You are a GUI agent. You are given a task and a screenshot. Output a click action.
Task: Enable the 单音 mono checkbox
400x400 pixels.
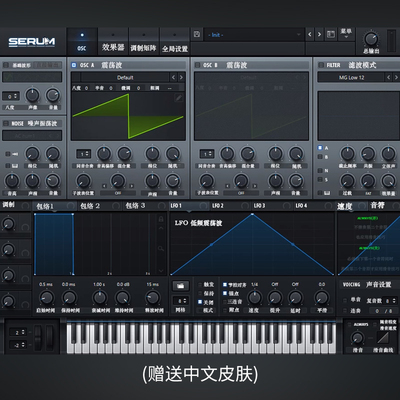(x=345, y=300)
